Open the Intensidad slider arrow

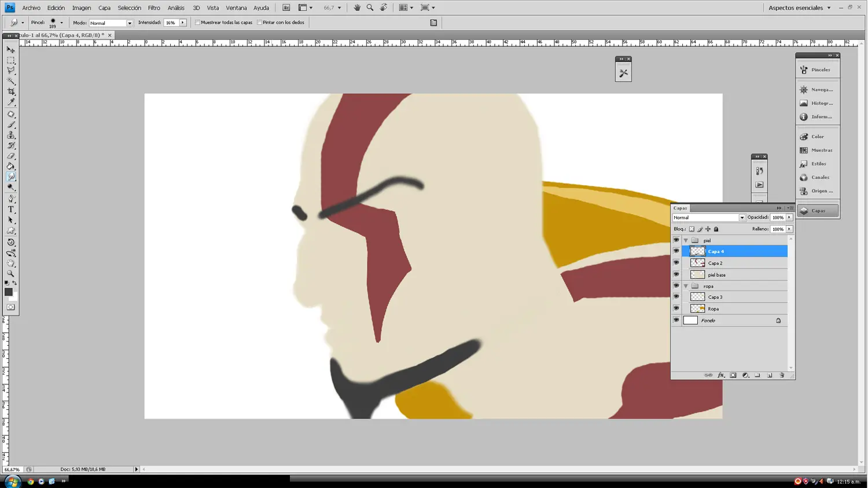tap(183, 23)
